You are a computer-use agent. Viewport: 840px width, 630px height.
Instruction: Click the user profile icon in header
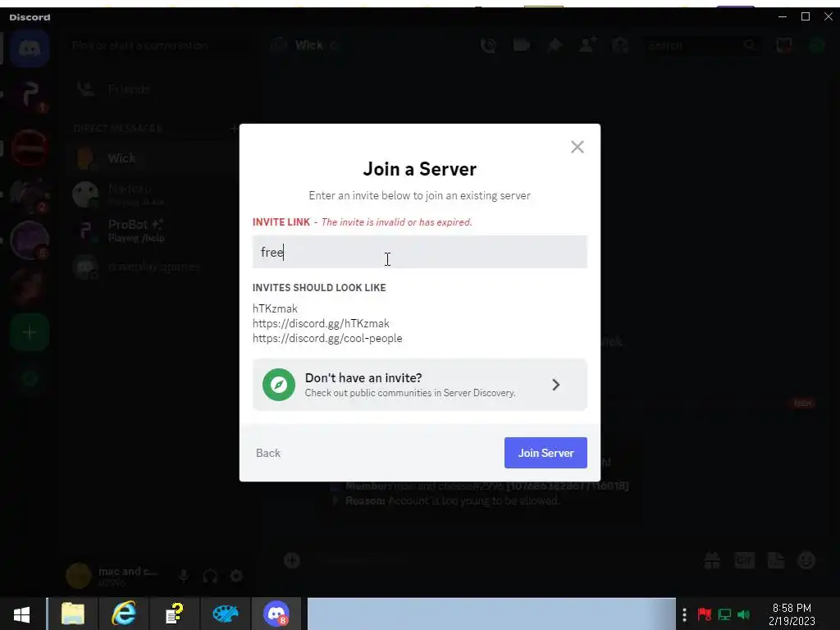620,46
